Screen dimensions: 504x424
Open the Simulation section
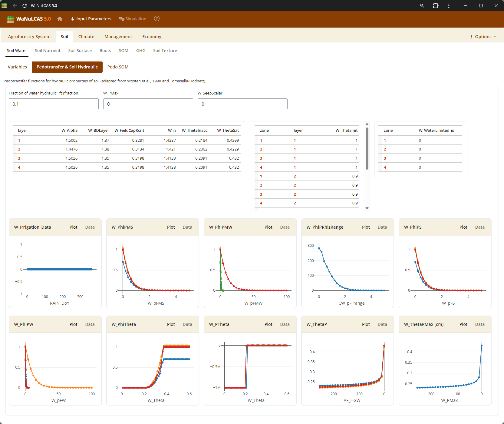tap(133, 19)
